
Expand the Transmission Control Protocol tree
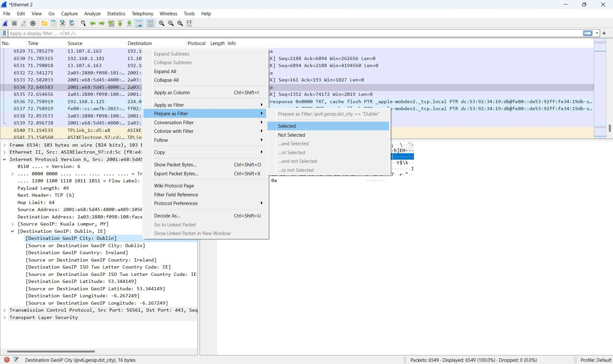click(4, 310)
